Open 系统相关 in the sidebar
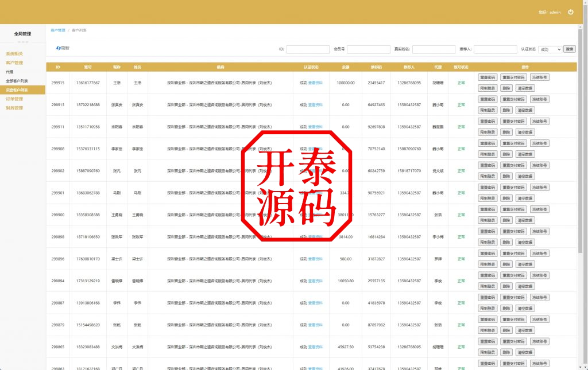Viewport: 588px width, 370px height. [x=14, y=54]
